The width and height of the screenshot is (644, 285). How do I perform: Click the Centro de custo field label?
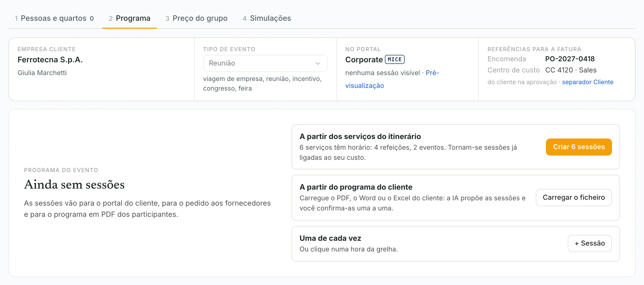[513, 70]
